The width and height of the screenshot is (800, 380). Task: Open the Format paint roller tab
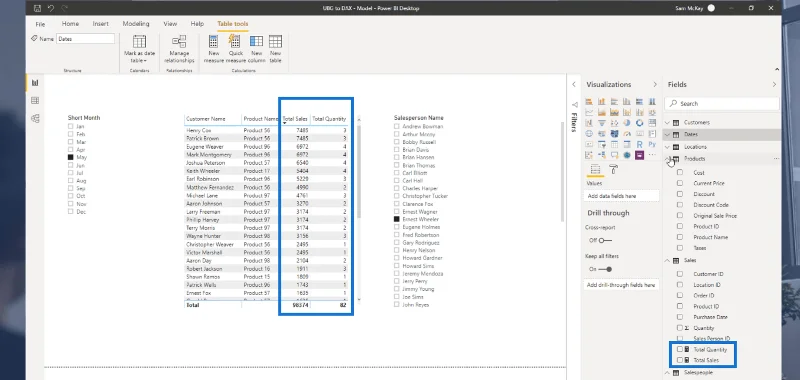pyautogui.click(x=613, y=170)
